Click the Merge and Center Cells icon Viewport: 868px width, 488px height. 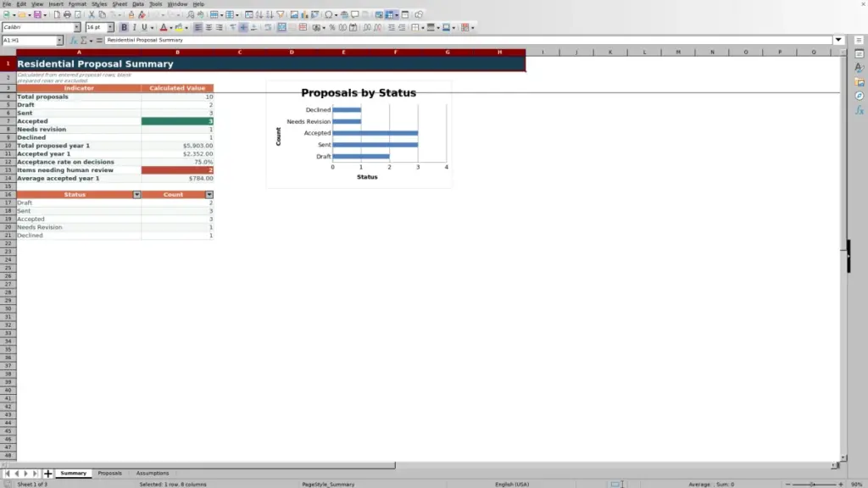tap(281, 27)
